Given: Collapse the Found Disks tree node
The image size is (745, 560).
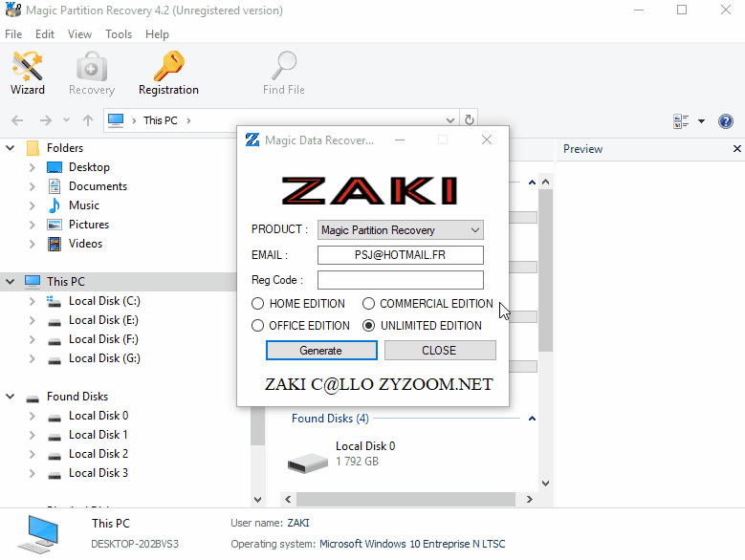Looking at the screenshot, I should 10,397.
